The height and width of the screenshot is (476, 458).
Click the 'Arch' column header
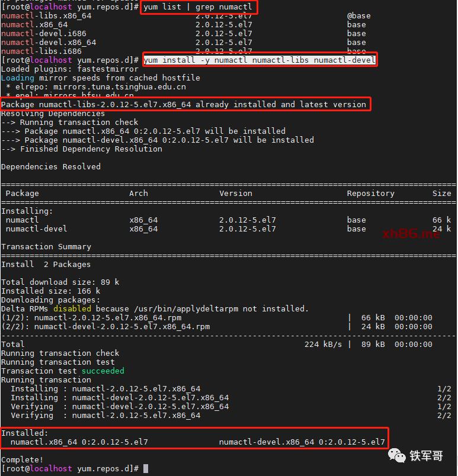(x=139, y=194)
